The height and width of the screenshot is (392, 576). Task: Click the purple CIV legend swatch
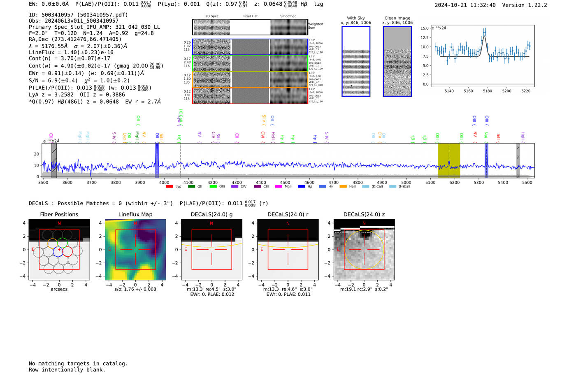(235, 187)
